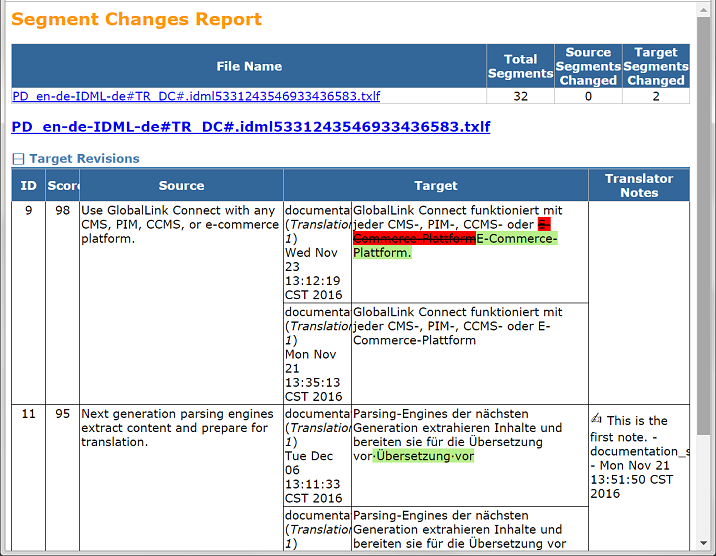This screenshot has width=716, height=556.
Task: Collapse the Target Revisions section icon
Action: point(18,159)
